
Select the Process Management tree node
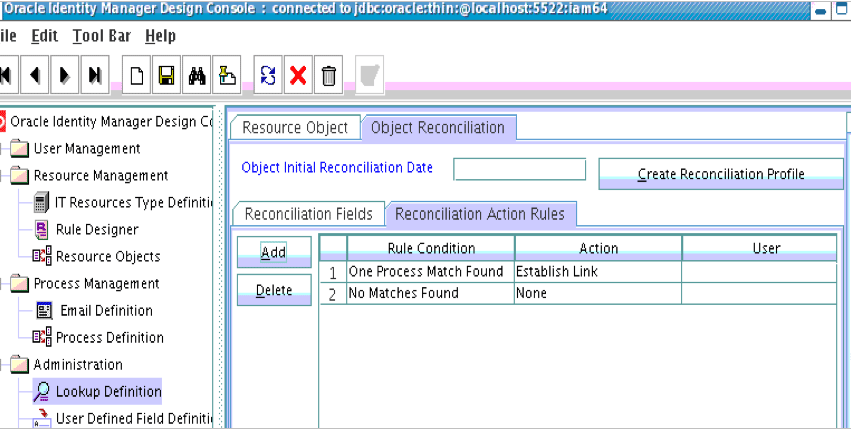[97, 283]
